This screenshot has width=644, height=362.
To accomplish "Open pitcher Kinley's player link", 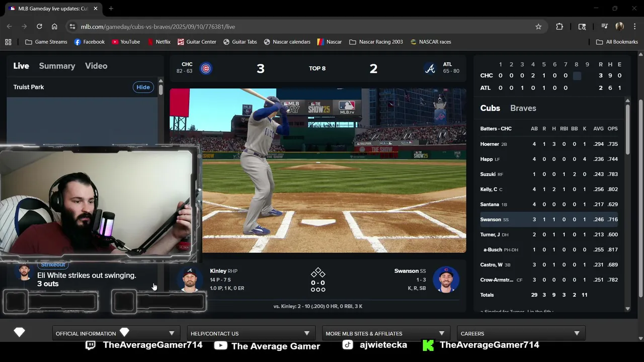I will 218,271.
